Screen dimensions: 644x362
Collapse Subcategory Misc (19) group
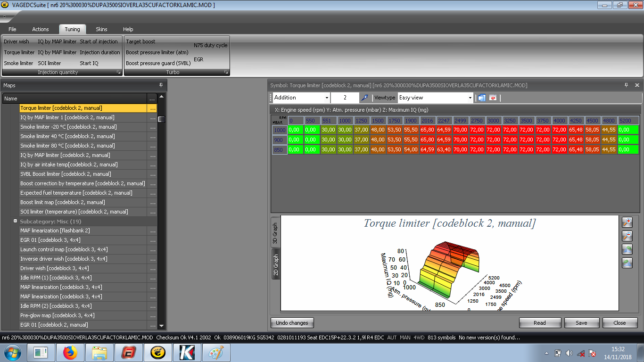click(x=15, y=221)
